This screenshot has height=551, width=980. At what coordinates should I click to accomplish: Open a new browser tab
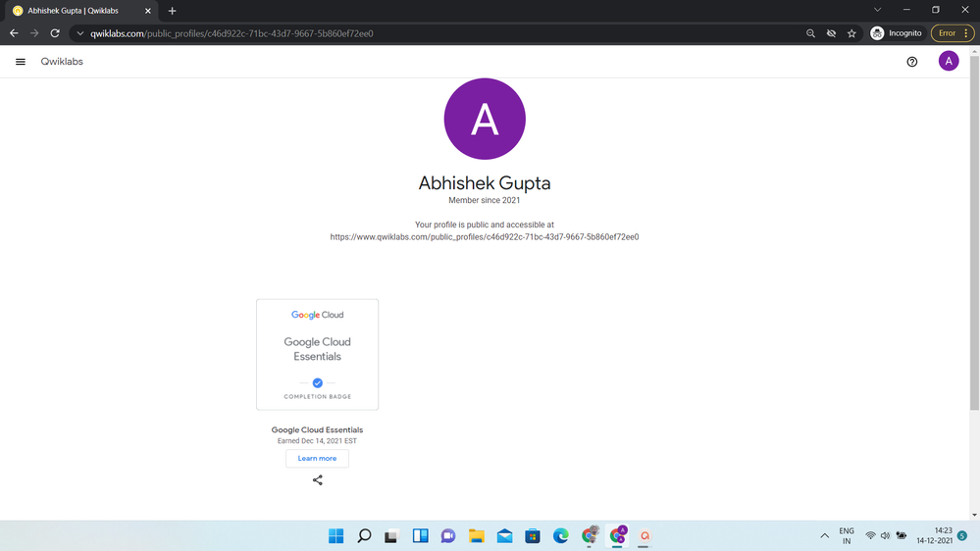(172, 11)
